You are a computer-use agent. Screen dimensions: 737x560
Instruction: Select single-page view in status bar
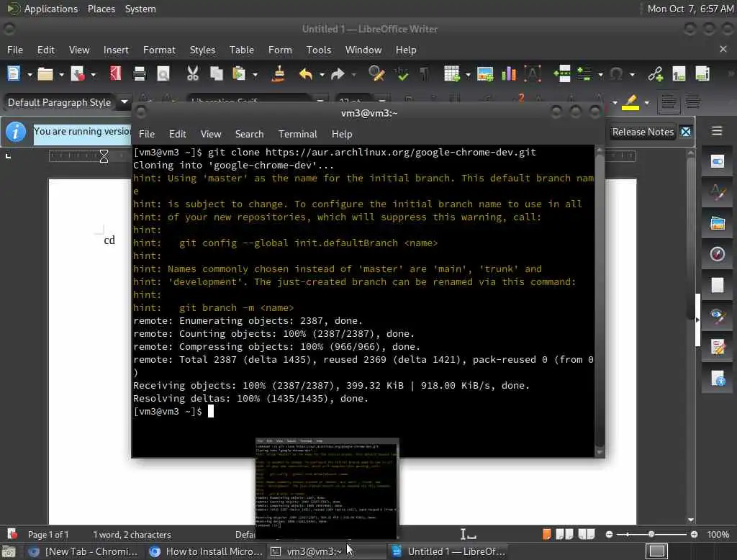pos(546,534)
